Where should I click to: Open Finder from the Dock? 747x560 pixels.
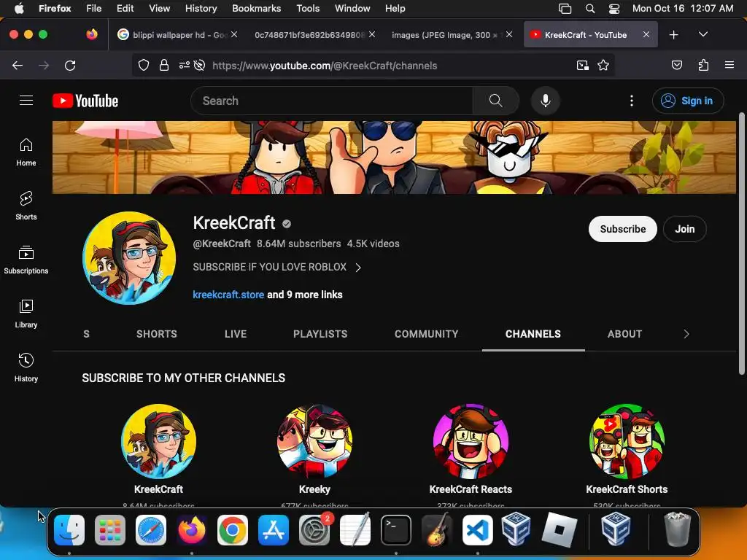click(69, 530)
